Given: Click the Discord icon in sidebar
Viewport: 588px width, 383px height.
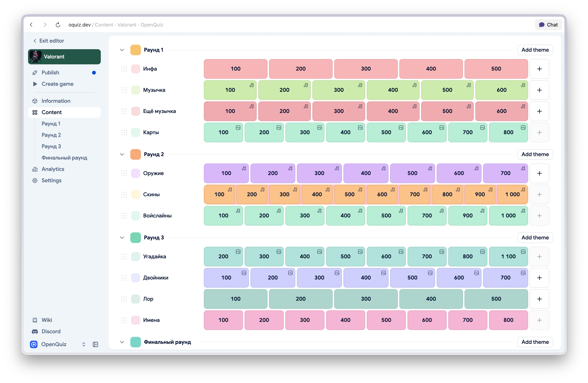Looking at the screenshot, I should [x=35, y=331].
